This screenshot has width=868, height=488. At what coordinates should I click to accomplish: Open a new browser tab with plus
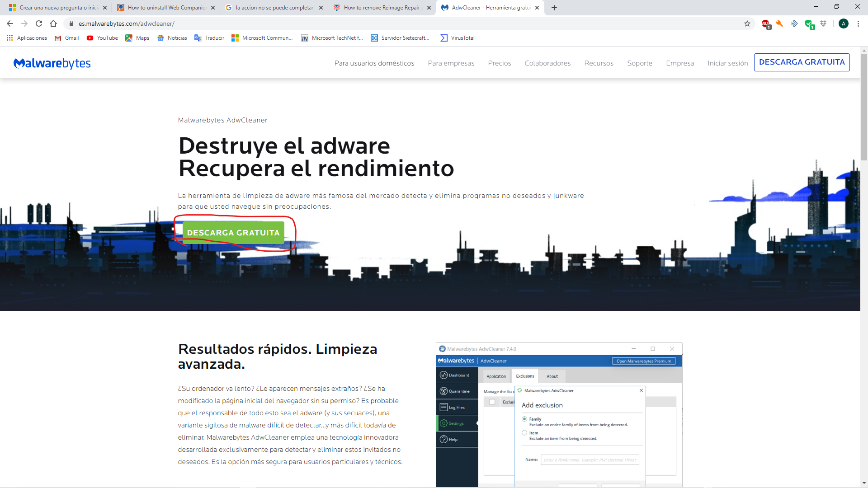(x=554, y=8)
